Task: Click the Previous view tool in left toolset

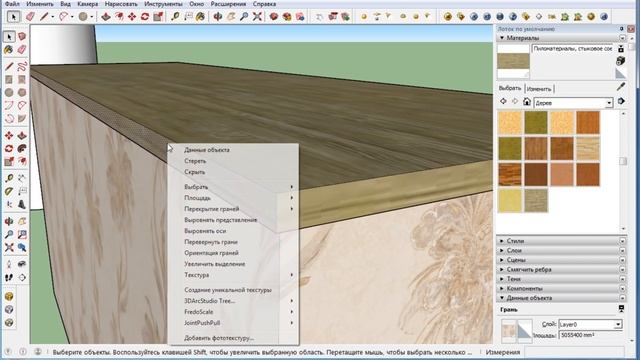Action: pyautogui.click(x=22, y=247)
